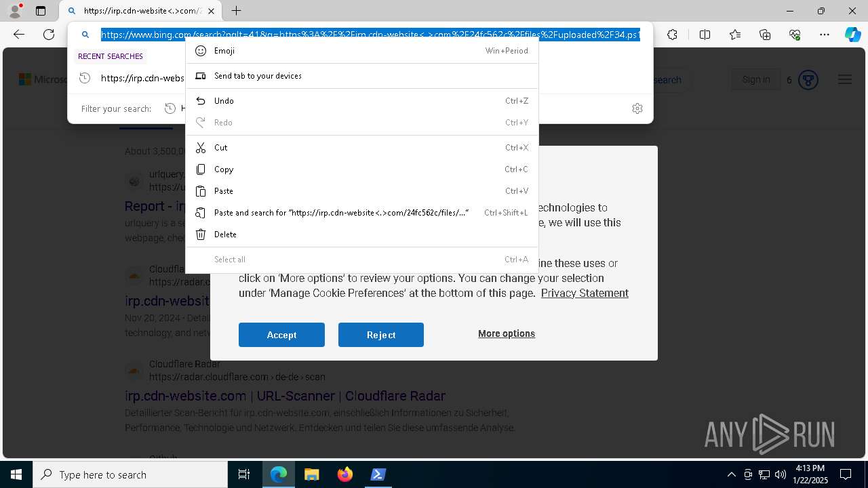
Task: Click the trash Delete icon
Action: click(x=201, y=235)
